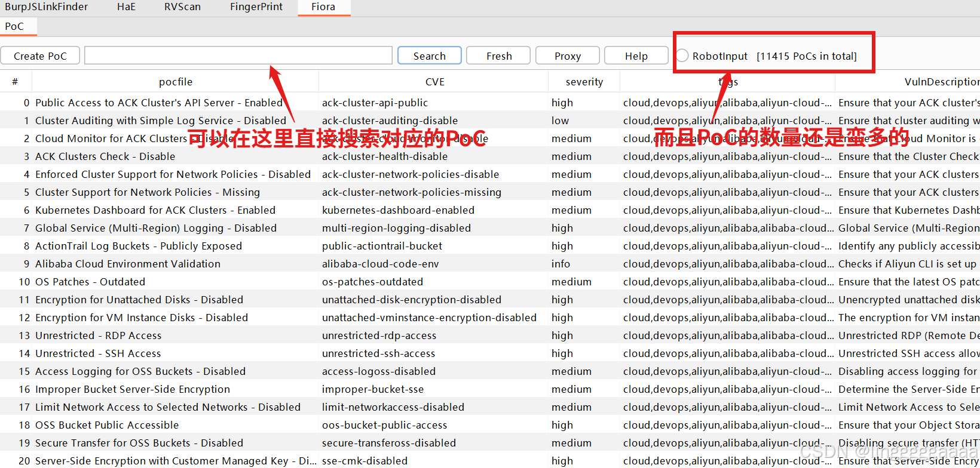Click the Help button
Screen dimensions: 980x468
pos(636,56)
